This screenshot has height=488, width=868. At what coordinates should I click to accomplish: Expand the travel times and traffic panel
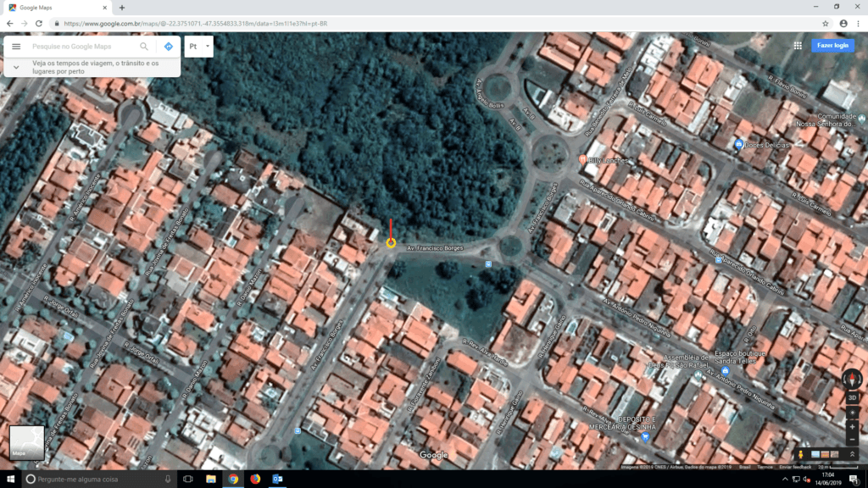point(16,67)
